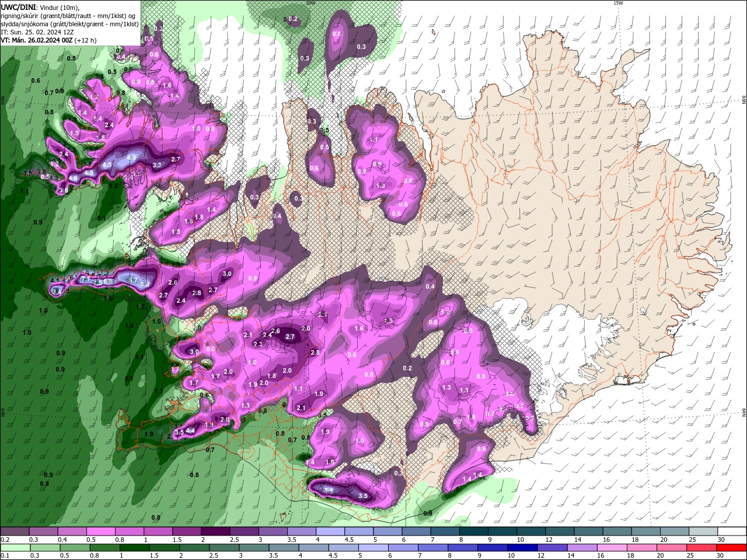Click the '20W' meridian label
Image resolution: width=747 pixels, height=560 pixels.
click(x=310, y=3)
